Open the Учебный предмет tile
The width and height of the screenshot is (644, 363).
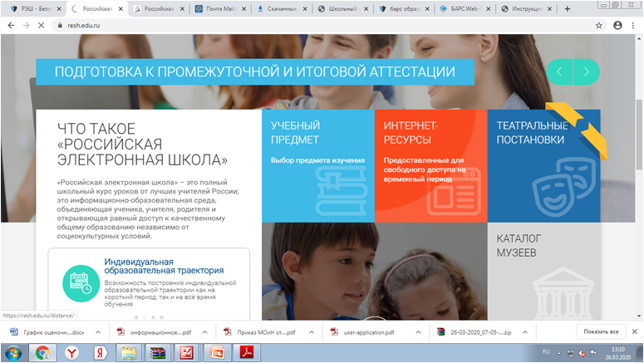click(317, 166)
